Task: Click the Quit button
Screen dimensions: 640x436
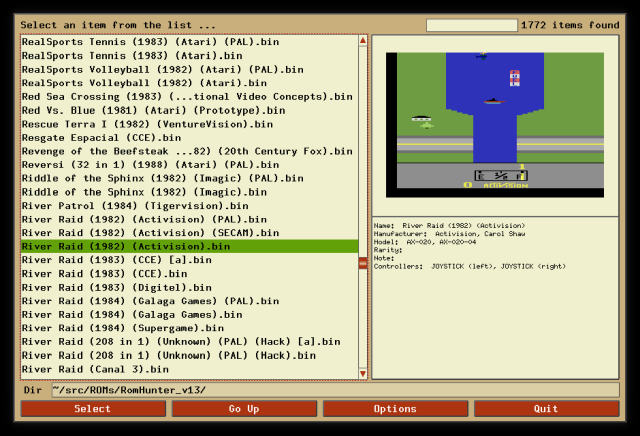Action: click(547, 409)
